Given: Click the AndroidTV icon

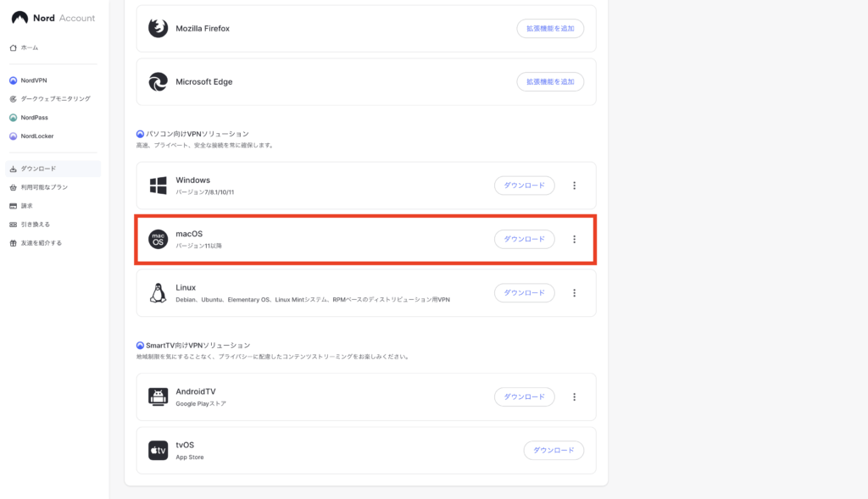Looking at the screenshot, I should tap(158, 396).
